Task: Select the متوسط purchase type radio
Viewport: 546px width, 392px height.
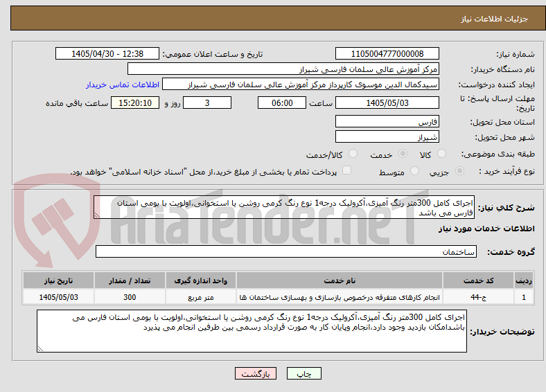Action: coord(414,171)
